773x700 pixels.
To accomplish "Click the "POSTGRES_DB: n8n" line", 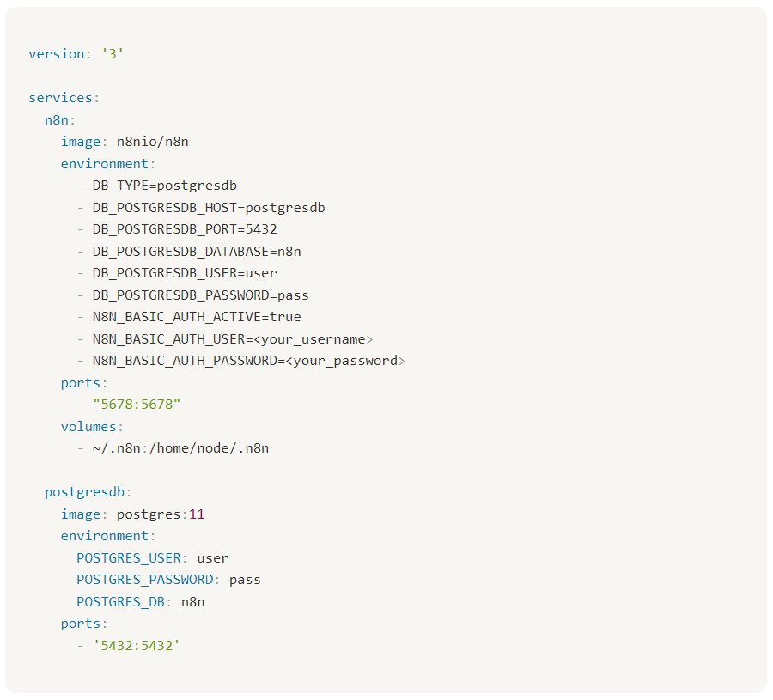I will point(141,602).
